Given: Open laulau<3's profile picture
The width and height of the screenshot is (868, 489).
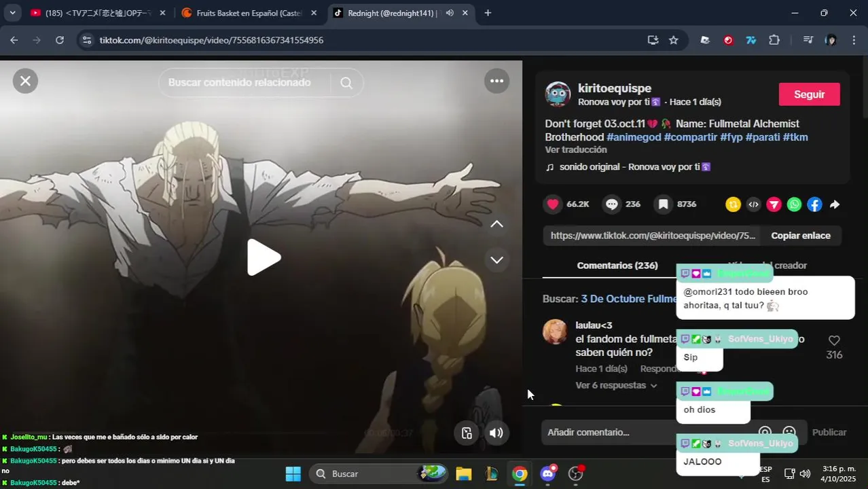Looking at the screenshot, I should pyautogui.click(x=555, y=331).
